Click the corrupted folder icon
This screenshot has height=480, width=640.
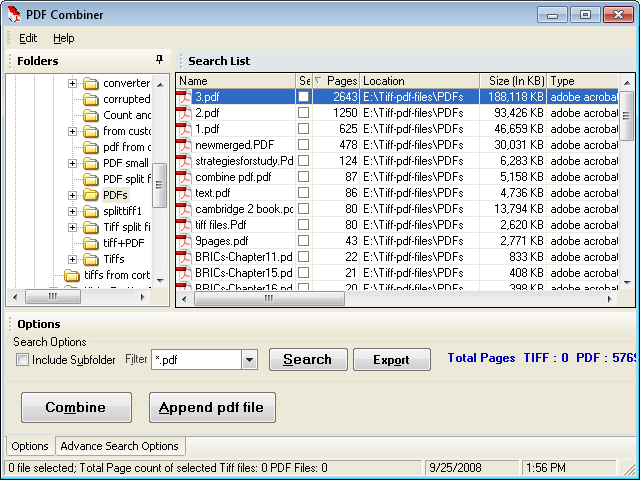point(91,99)
